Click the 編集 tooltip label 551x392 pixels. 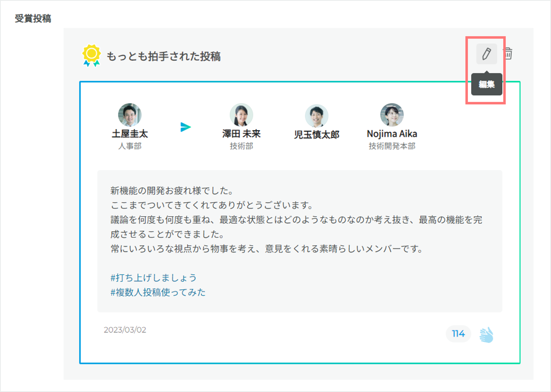[x=486, y=84]
